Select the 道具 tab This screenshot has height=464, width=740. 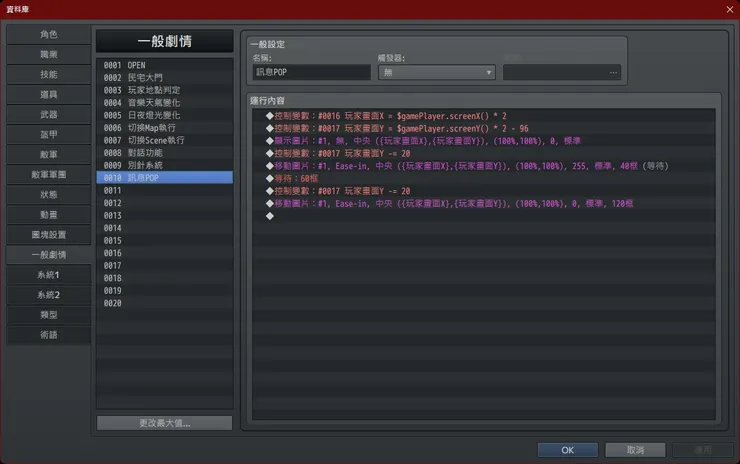click(x=49, y=94)
